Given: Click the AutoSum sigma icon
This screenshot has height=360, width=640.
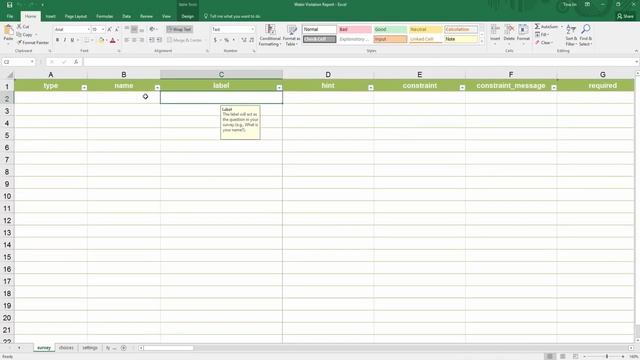Looking at the screenshot, I should click(537, 27).
